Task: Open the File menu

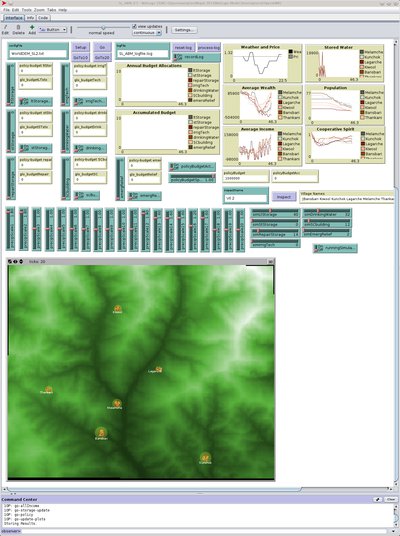Action: coord(6,10)
